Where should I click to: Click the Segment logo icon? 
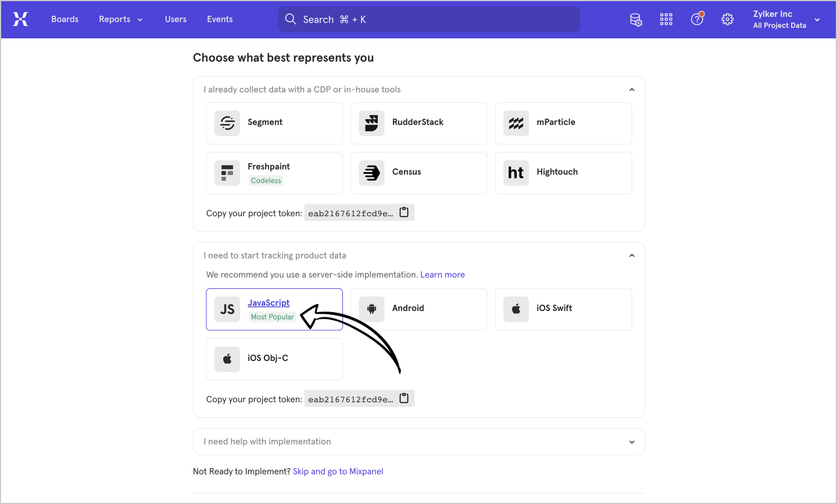click(x=227, y=123)
